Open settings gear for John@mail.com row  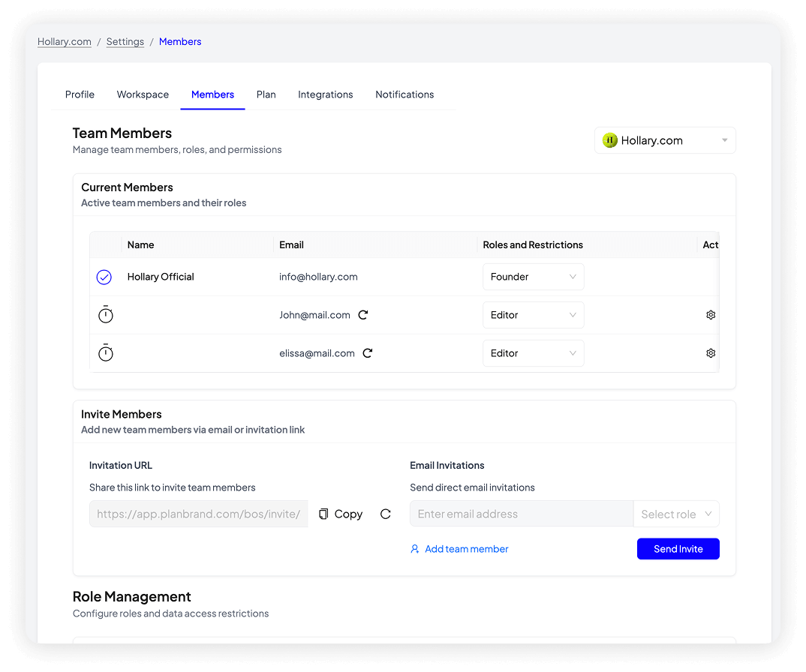click(x=711, y=315)
